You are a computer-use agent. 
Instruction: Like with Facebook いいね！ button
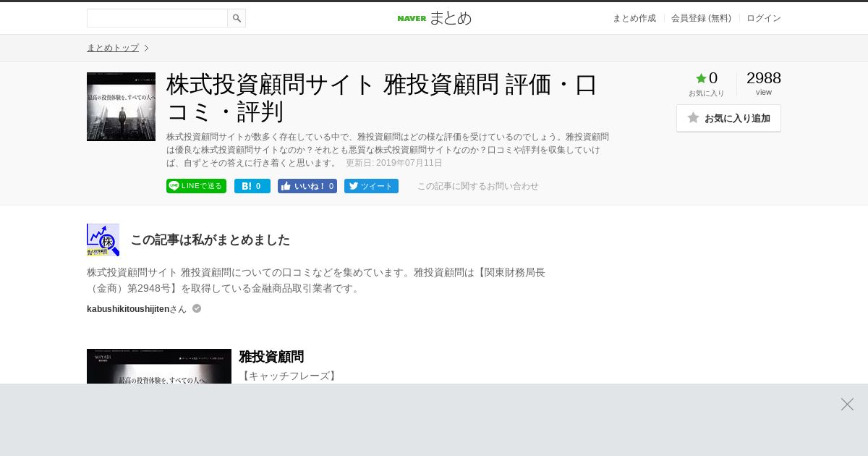pyautogui.click(x=307, y=186)
